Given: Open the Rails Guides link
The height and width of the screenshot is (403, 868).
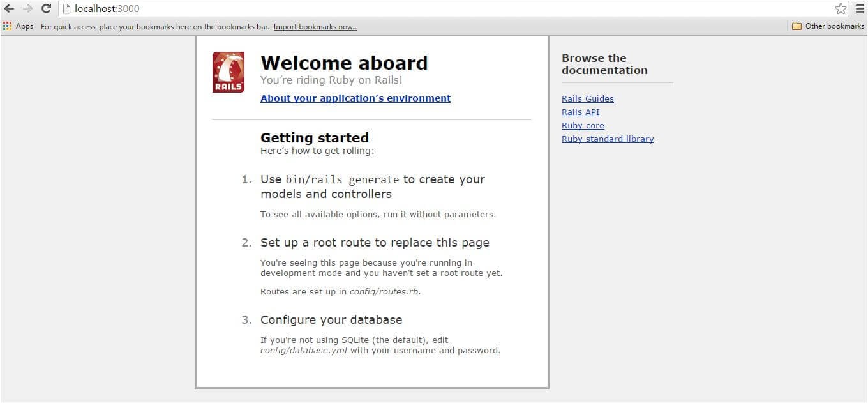Looking at the screenshot, I should (x=588, y=99).
